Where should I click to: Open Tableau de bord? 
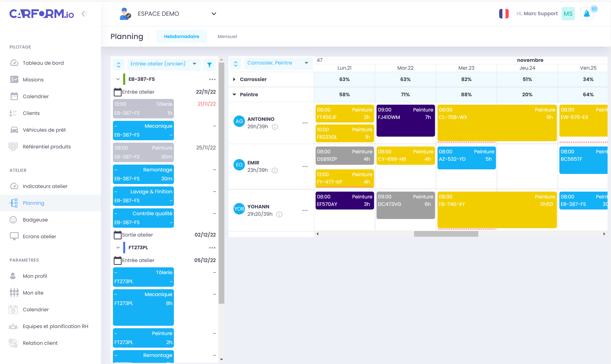point(43,63)
